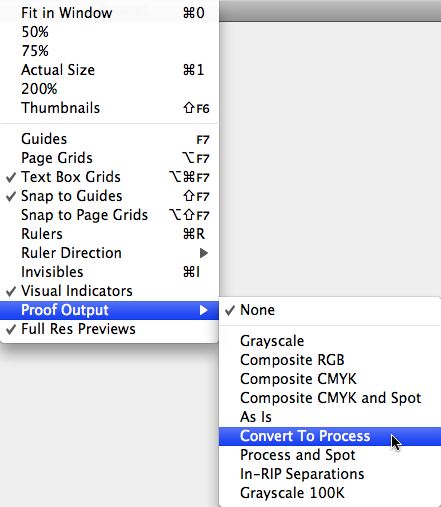Turn off Visual Indicators
This screenshot has height=507, width=441.
(x=109, y=291)
